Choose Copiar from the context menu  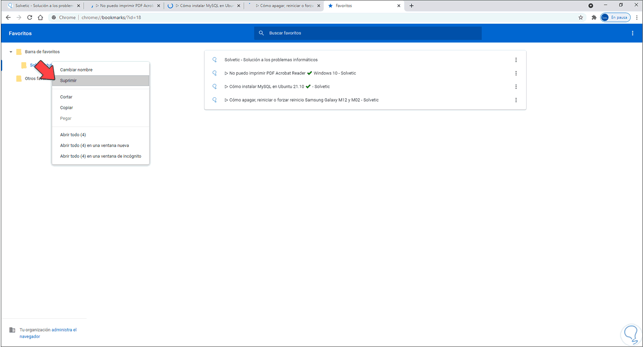tap(100, 108)
